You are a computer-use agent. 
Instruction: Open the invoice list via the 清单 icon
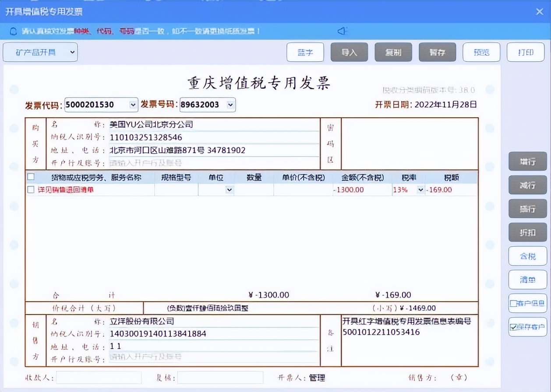point(527,280)
